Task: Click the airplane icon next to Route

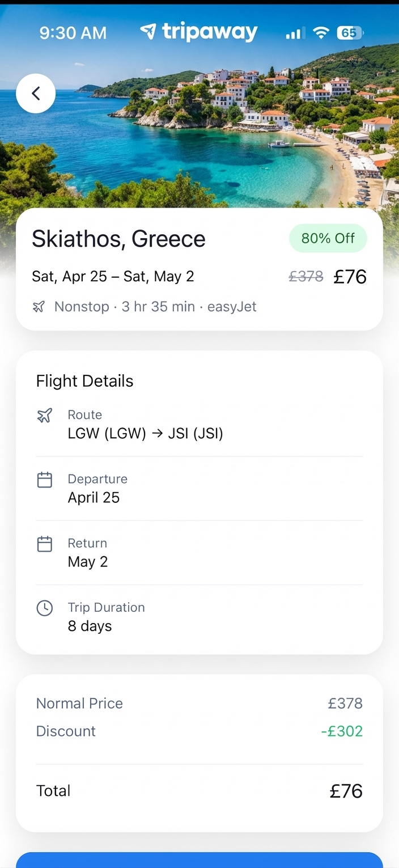Action: pyautogui.click(x=44, y=416)
